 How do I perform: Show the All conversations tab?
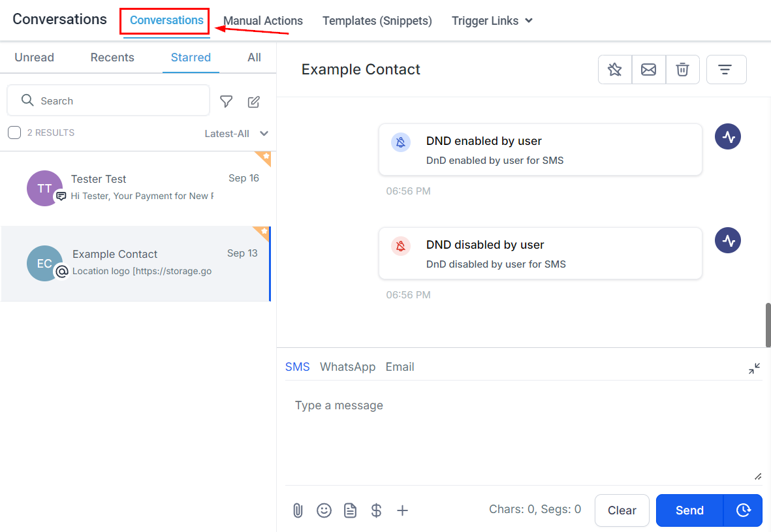tap(254, 57)
